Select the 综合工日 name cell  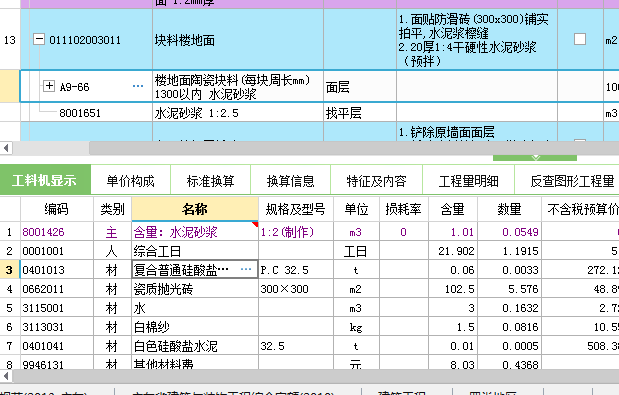click(195, 251)
